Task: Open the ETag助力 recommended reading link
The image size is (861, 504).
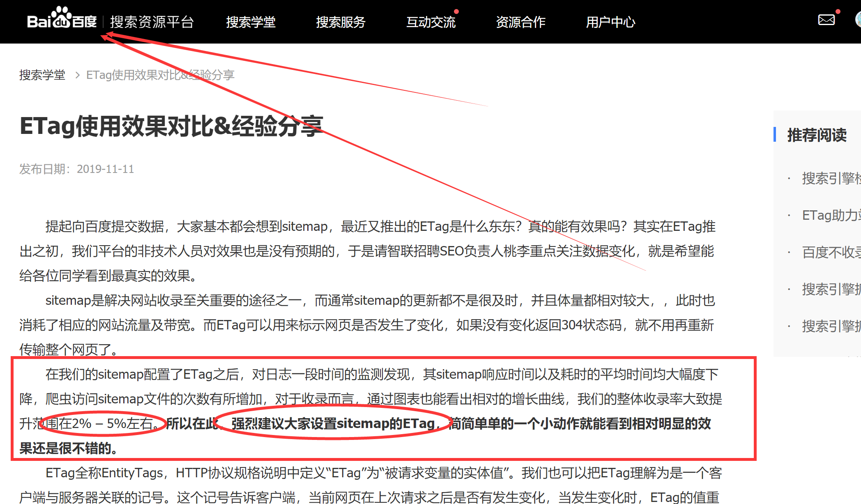Action: 830,216
